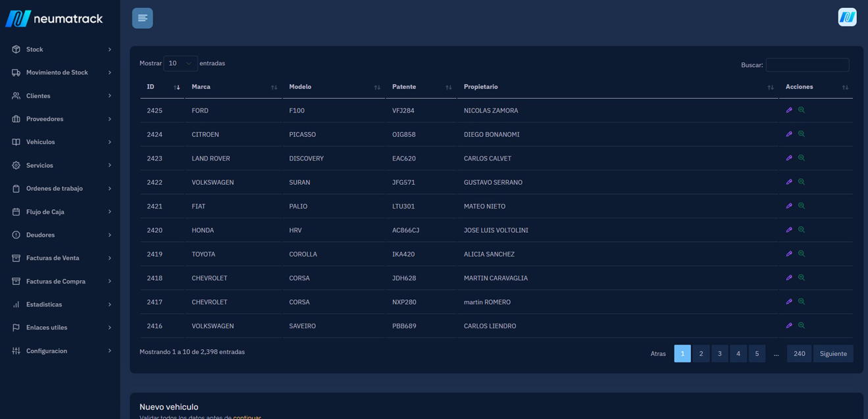
Task: Open the Deudores sidebar section
Action: (61, 235)
